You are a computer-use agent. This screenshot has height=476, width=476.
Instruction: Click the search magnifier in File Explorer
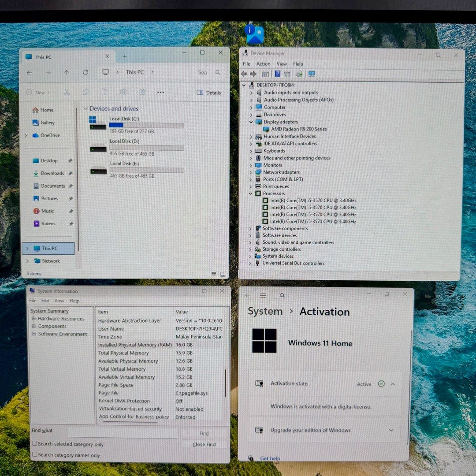pyautogui.click(x=218, y=72)
